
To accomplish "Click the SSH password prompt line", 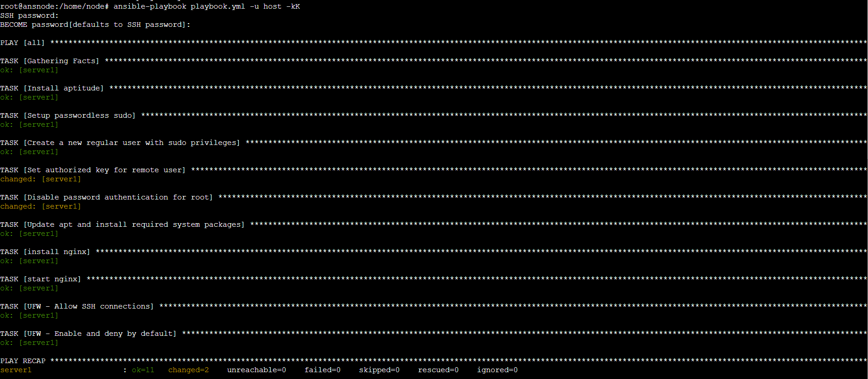I will [x=30, y=15].
